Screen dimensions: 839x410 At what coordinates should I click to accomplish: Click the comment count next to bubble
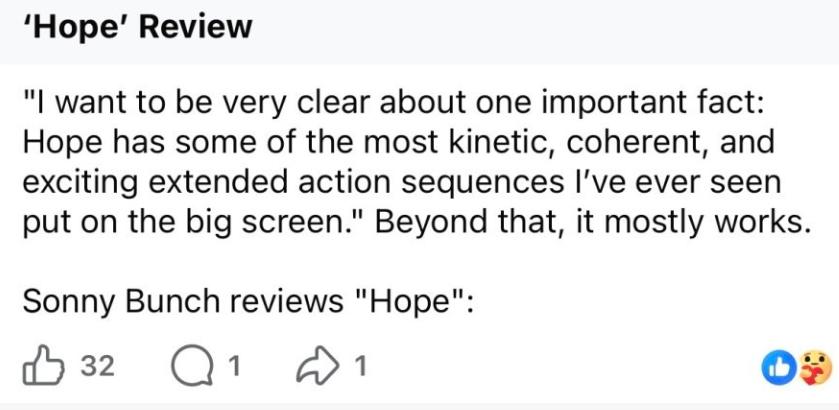[x=232, y=367]
